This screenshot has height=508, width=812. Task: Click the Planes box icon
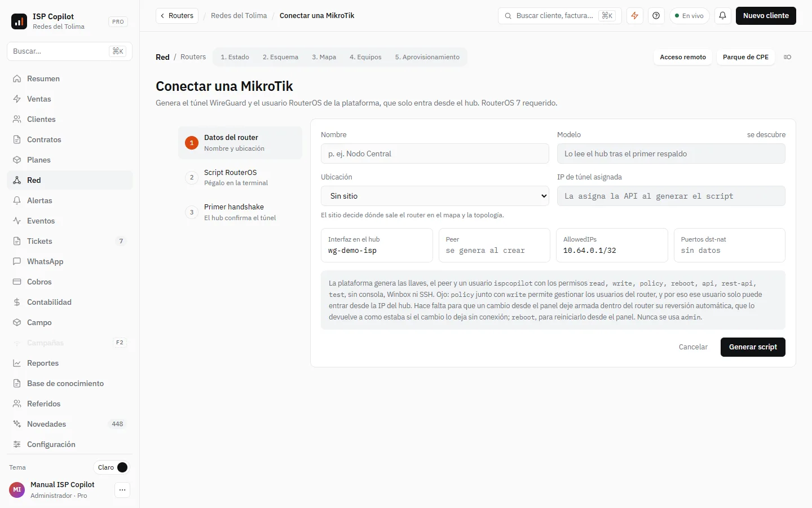pos(17,160)
